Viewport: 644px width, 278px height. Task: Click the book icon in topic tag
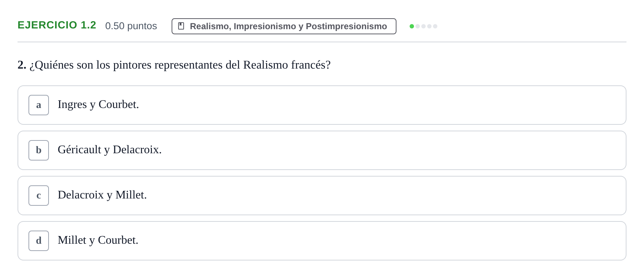[x=181, y=26]
